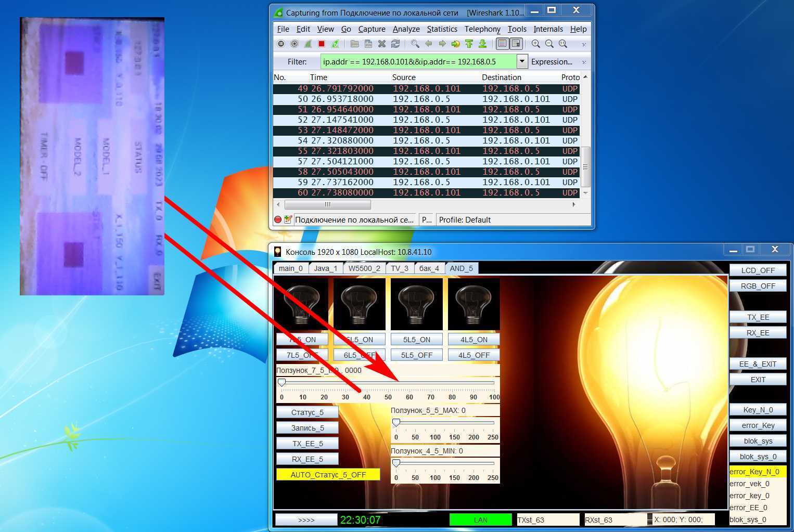
Task: Switch to Java_1 tab
Action: tap(326, 268)
